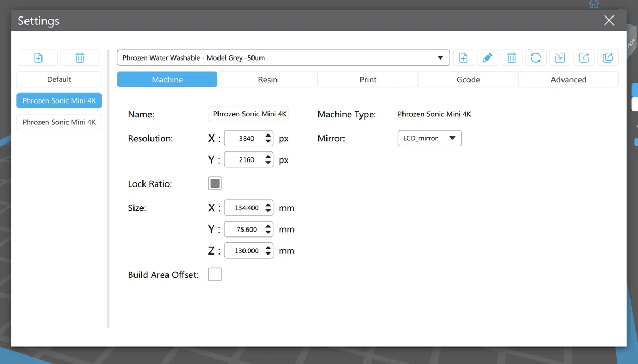The image size is (638, 364).
Task: Open the Mirror LCD_mirror dropdown
Action: tap(430, 138)
